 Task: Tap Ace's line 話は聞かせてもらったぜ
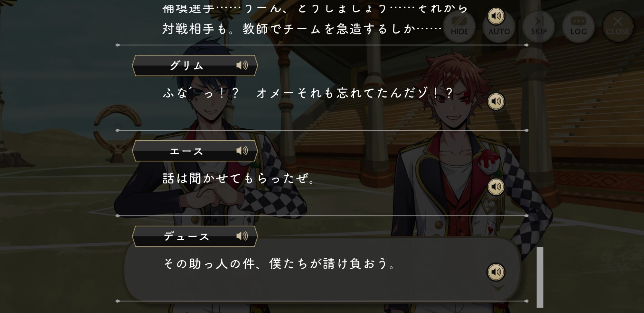[238, 178]
